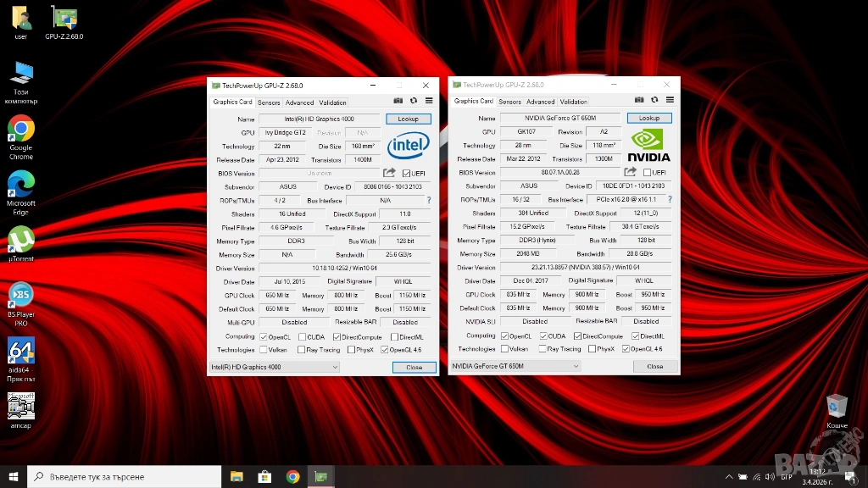Expand the Intel(R) HD Graphics 4000 GPU dropdown

[274, 367]
